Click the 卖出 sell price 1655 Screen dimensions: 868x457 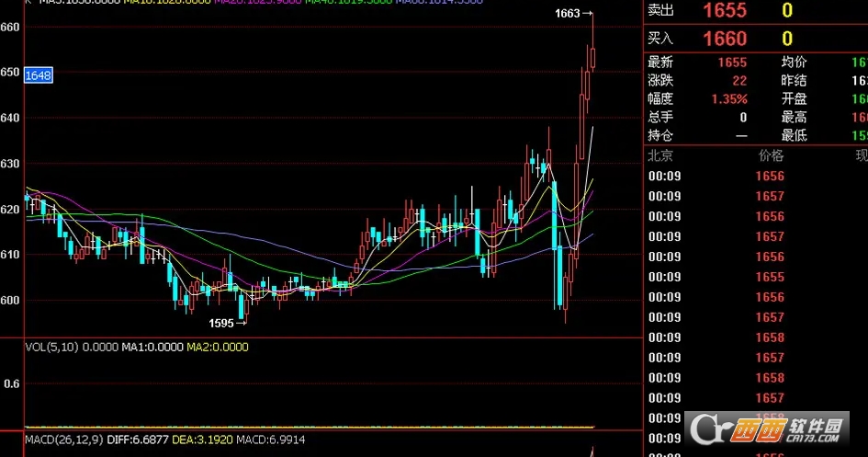[x=725, y=12]
